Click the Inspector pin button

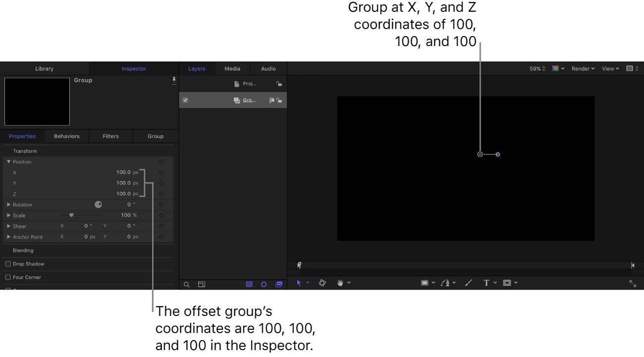(174, 80)
